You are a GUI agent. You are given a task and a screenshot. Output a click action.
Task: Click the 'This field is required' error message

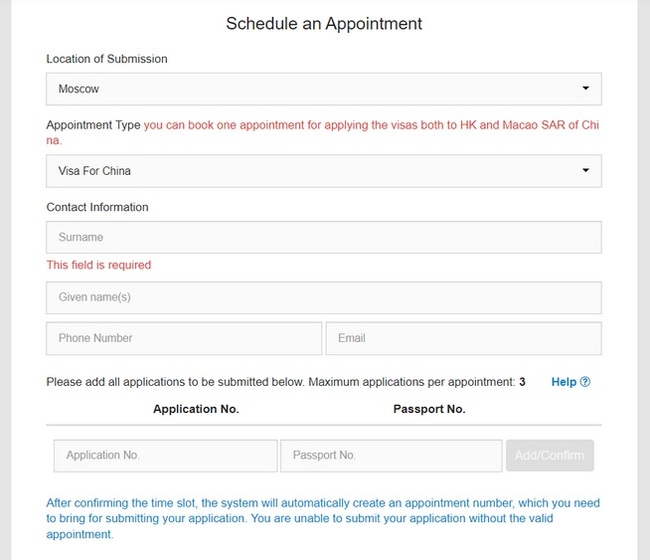(x=99, y=265)
